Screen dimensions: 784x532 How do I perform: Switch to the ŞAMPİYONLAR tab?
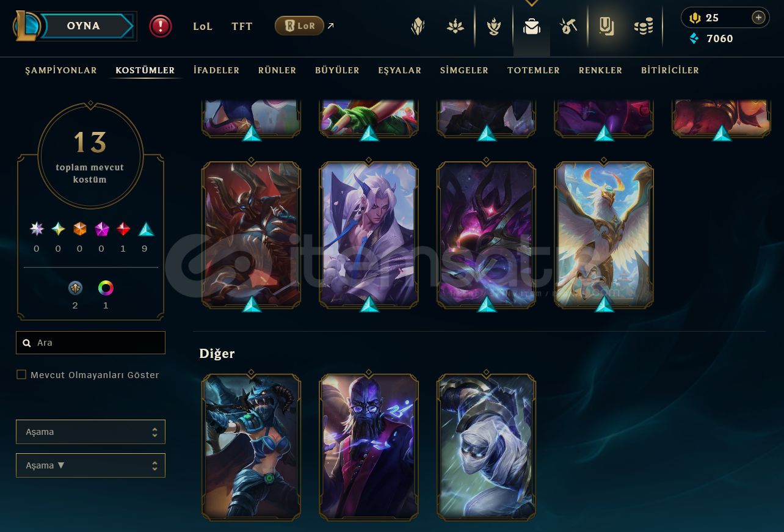(61, 70)
